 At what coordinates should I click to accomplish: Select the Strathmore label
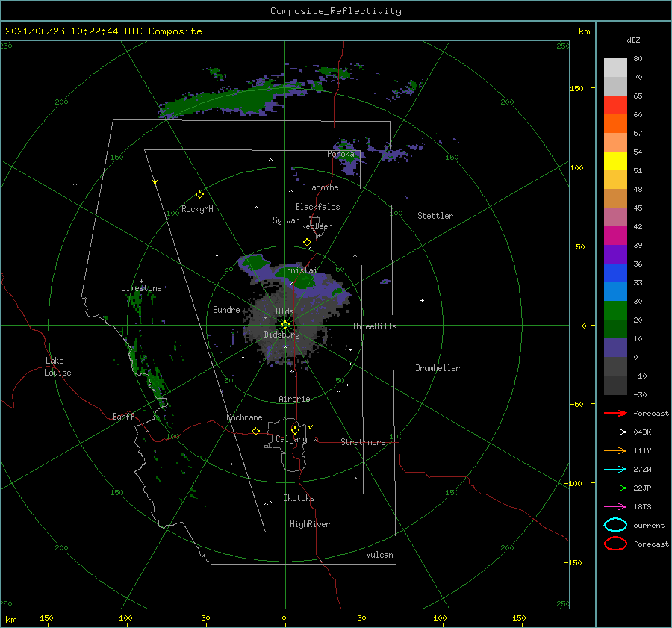click(x=363, y=442)
